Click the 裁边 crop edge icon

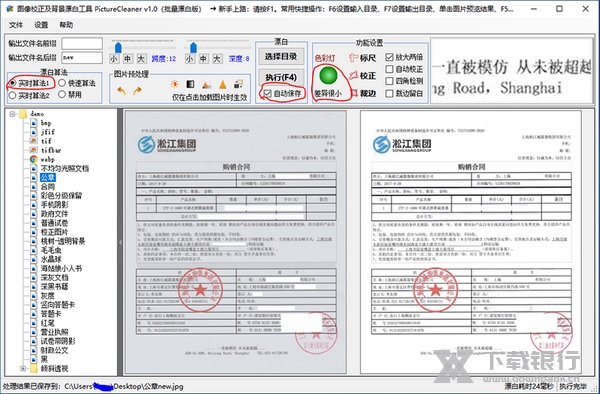click(x=354, y=93)
